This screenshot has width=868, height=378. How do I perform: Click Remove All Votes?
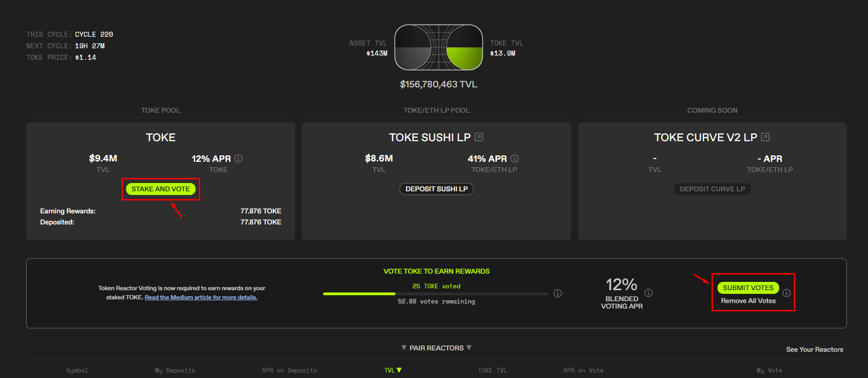(748, 301)
